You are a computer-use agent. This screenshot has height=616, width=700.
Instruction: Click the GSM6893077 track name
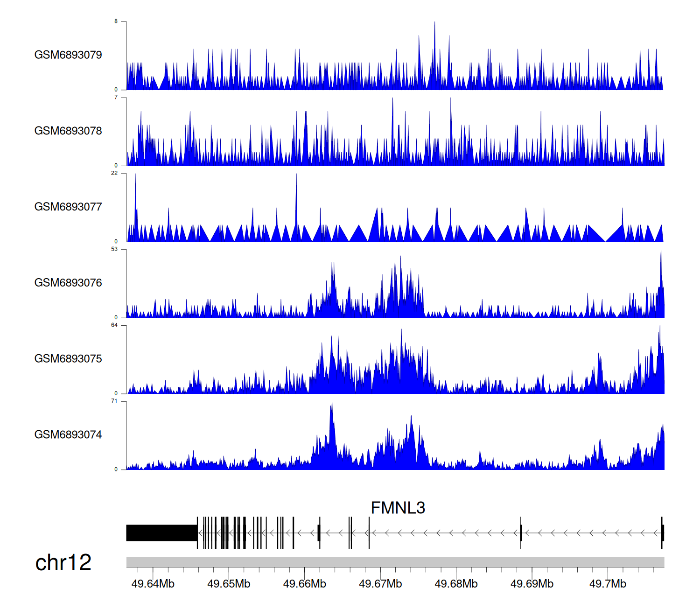click(68, 207)
